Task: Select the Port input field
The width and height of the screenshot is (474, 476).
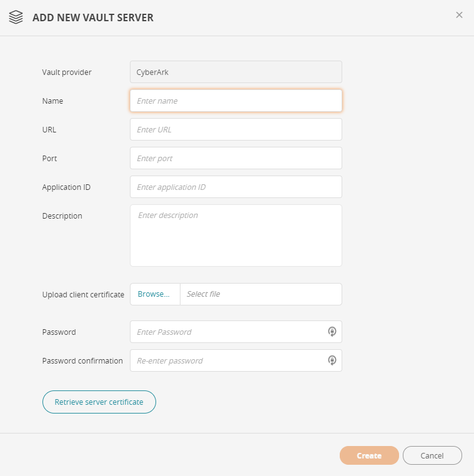Action: tap(235, 158)
